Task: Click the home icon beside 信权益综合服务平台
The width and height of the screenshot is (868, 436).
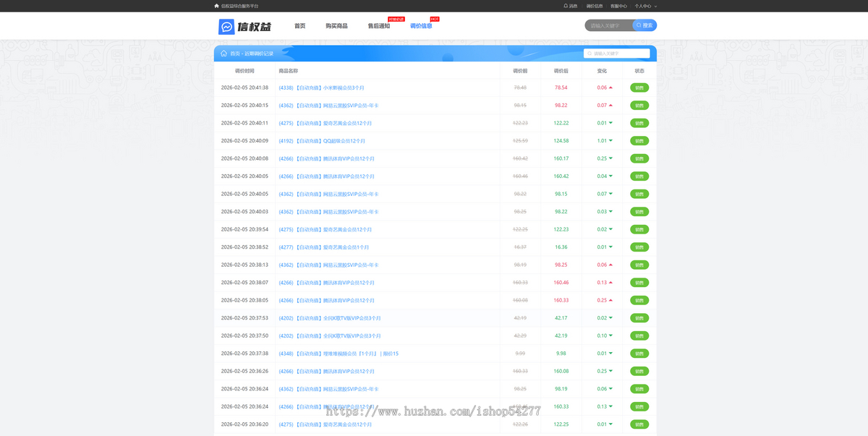Action: pos(216,6)
